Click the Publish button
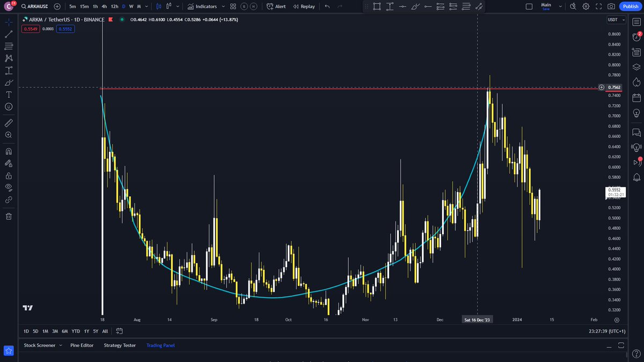Image resolution: width=644 pixels, height=362 pixels. (630, 6)
